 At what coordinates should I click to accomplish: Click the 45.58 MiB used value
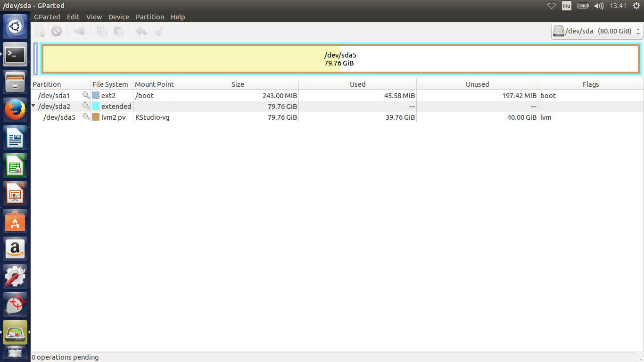tap(399, 95)
